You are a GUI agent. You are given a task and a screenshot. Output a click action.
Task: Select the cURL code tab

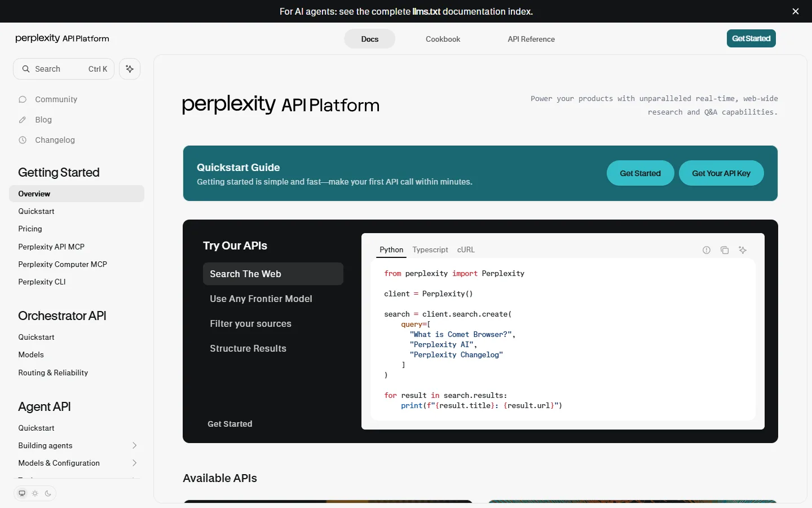[466, 249]
